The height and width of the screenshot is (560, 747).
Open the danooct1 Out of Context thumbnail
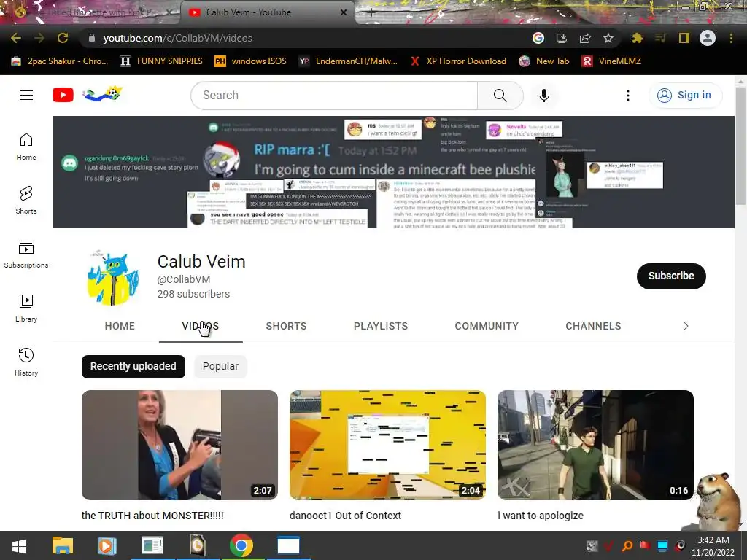coord(388,445)
